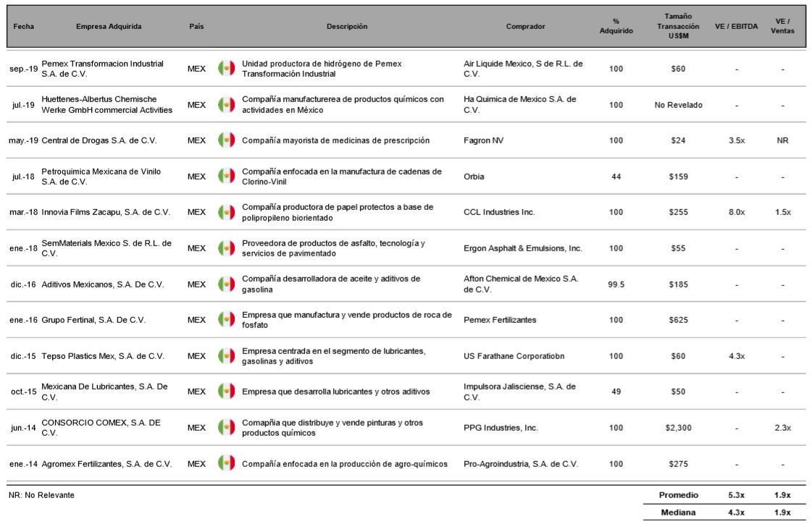Select buyer 'Pemex Fertilizantes'

[500, 320]
